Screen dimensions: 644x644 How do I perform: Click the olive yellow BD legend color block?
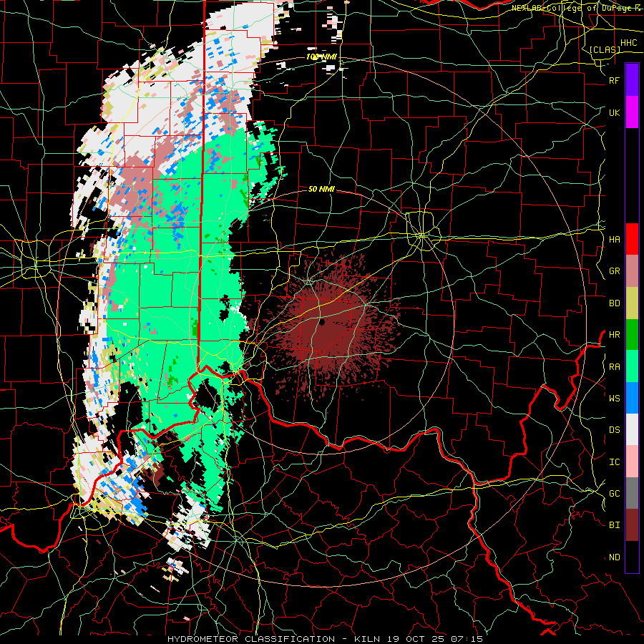(x=632, y=303)
